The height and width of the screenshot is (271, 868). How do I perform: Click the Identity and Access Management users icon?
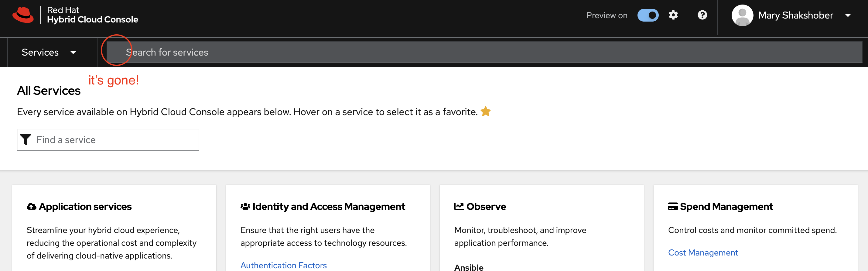tap(245, 207)
